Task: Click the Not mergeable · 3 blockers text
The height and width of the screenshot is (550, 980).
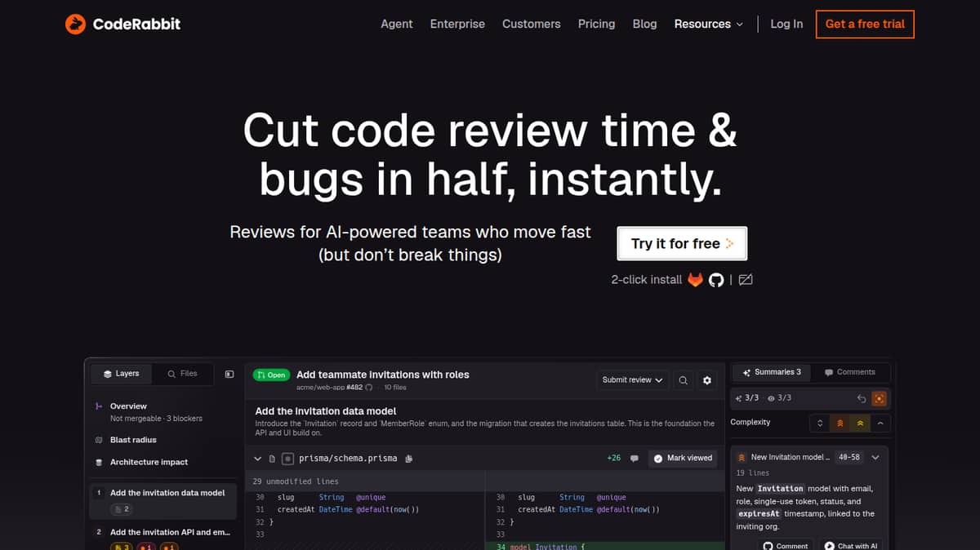Action: (x=156, y=419)
